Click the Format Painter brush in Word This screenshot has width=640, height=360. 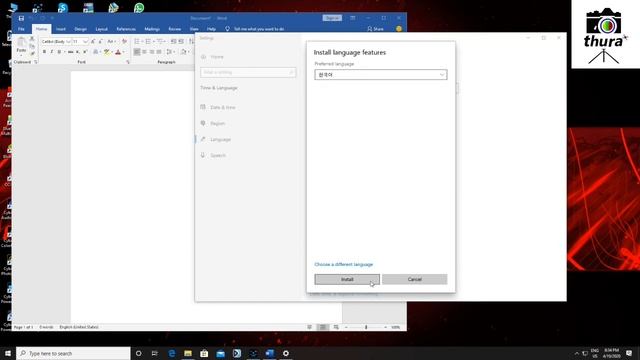coord(32,53)
